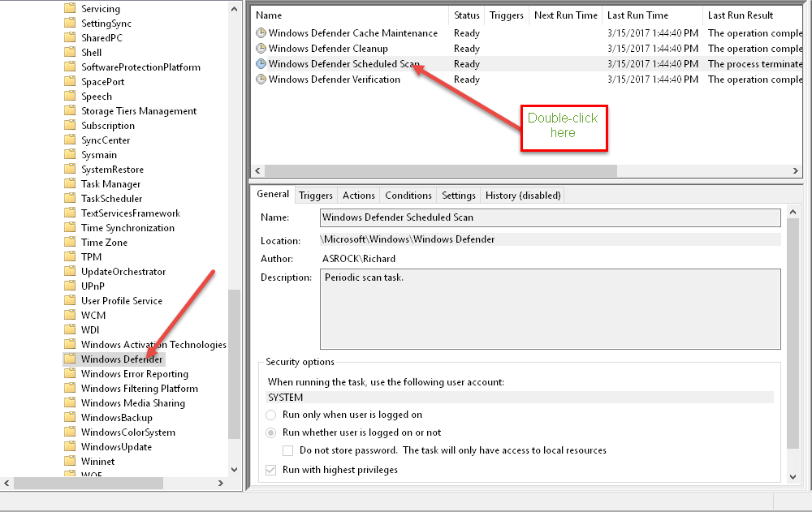
Task: Click the SettingSync folder icon
Action: click(x=70, y=23)
